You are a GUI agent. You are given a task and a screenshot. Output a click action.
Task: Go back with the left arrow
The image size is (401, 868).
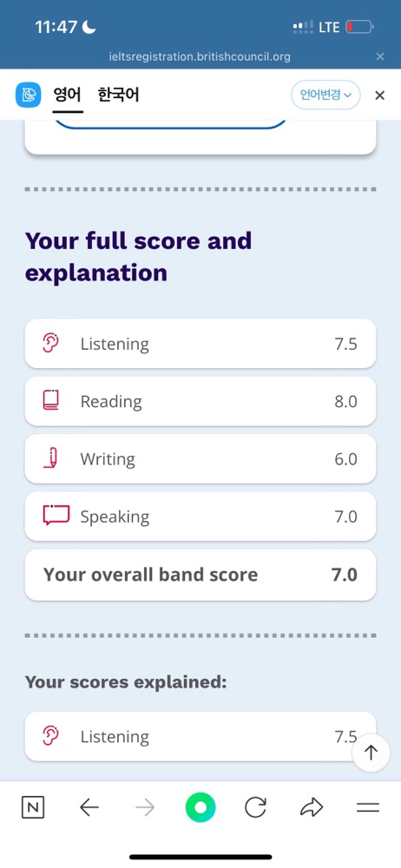tap(89, 808)
